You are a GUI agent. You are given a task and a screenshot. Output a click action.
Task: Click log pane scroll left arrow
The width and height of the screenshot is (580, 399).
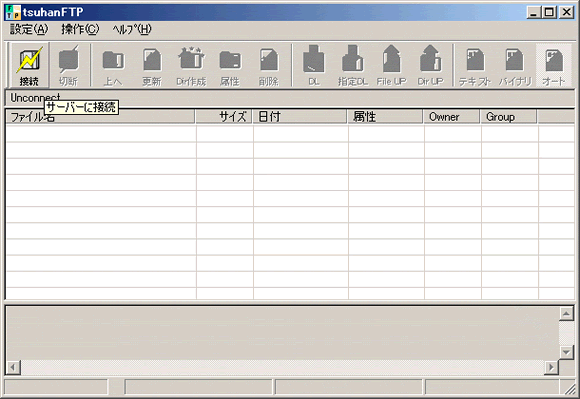pos(13,367)
